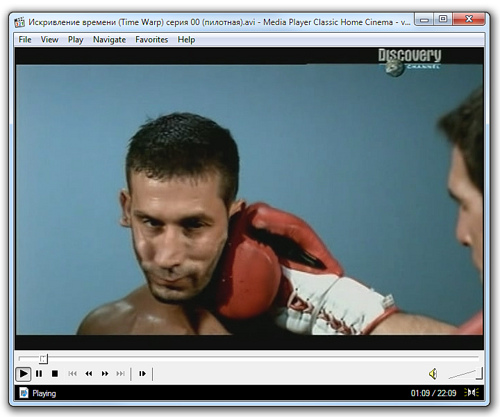Advance one frame with the step button
The width and height of the screenshot is (500, 417).
pyautogui.click(x=142, y=374)
